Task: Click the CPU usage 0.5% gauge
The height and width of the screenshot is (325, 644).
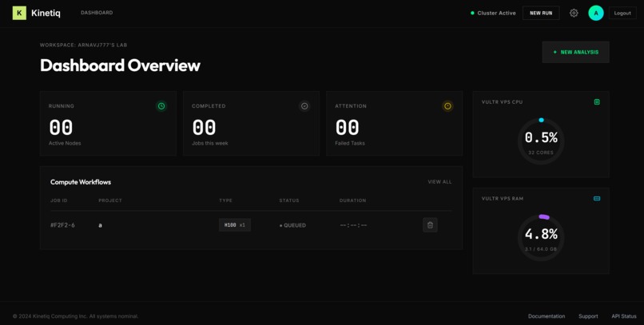Action: 541,141
